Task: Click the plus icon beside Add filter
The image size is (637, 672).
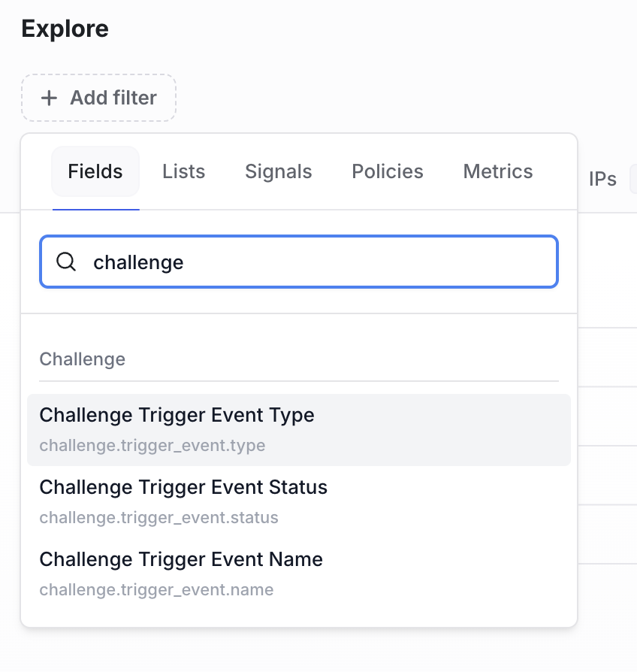Action: [49, 98]
